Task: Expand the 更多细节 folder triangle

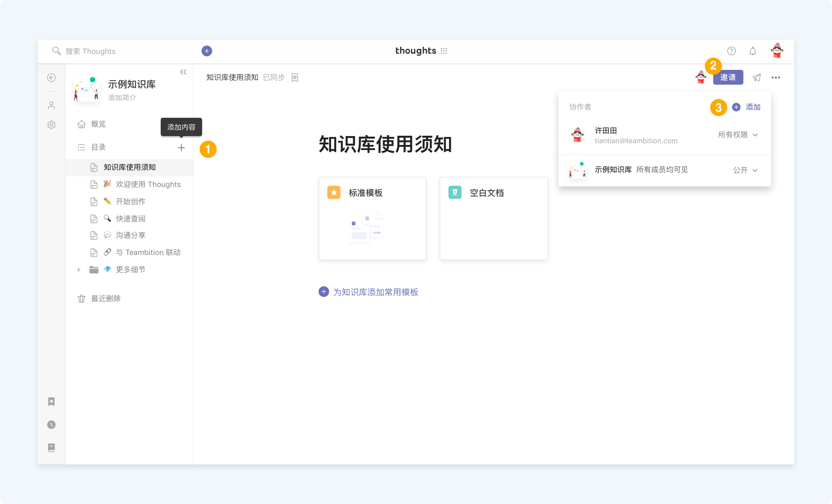Action: point(79,270)
